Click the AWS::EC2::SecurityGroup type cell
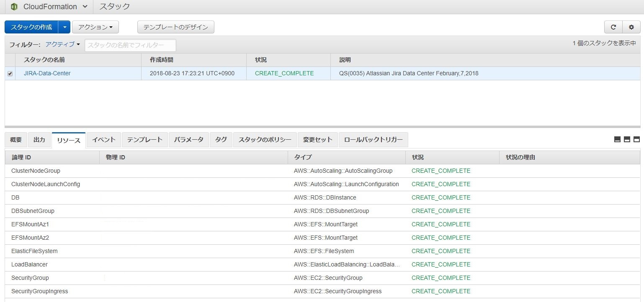Image resolution: width=644 pixels, height=302 pixels. 328,278
